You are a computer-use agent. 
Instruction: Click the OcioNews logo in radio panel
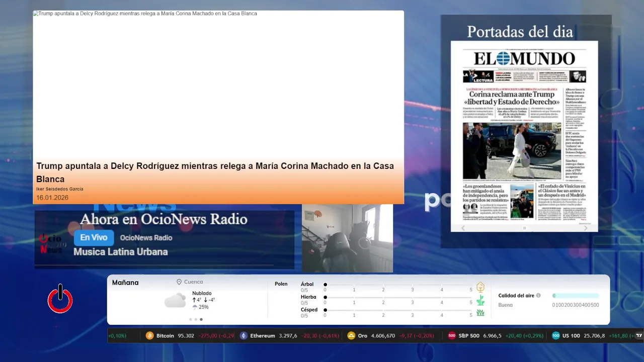(51, 243)
